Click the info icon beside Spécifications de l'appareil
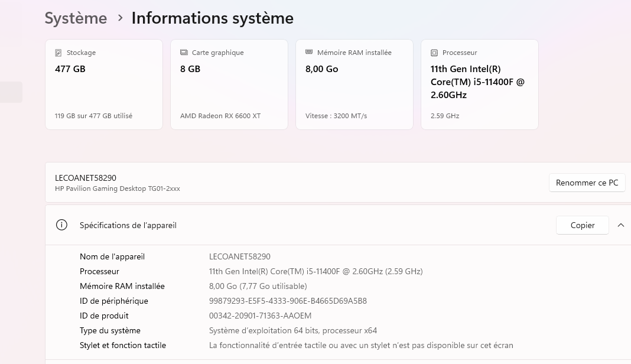The image size is (631, 364). (61, 225)
